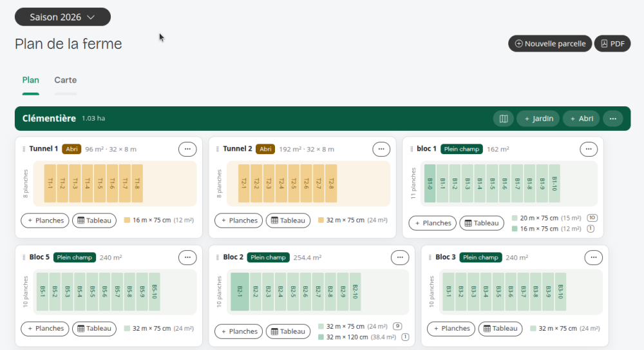Grab the Bloc 2 drag handle
The height and width of the screenshot is (350, 644).
(x=218, y=257)
